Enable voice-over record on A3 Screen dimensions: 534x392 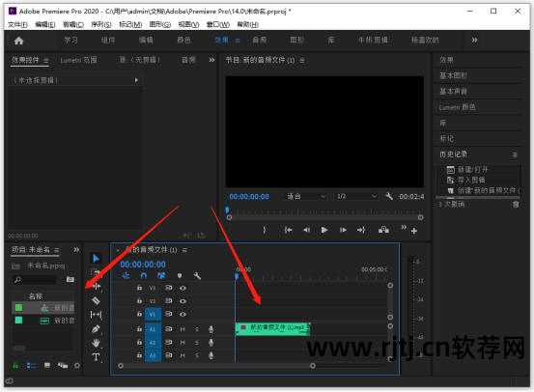tap(211, 355)
